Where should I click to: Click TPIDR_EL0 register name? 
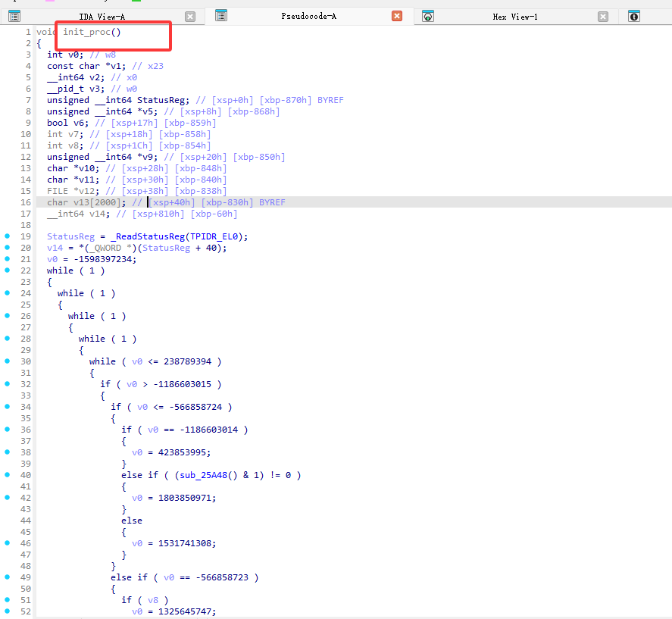214,236
